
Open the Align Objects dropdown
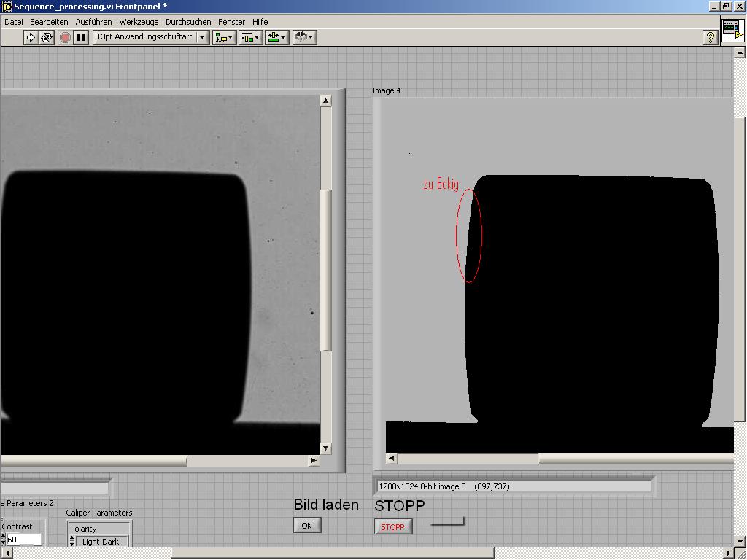coord(225,37)
